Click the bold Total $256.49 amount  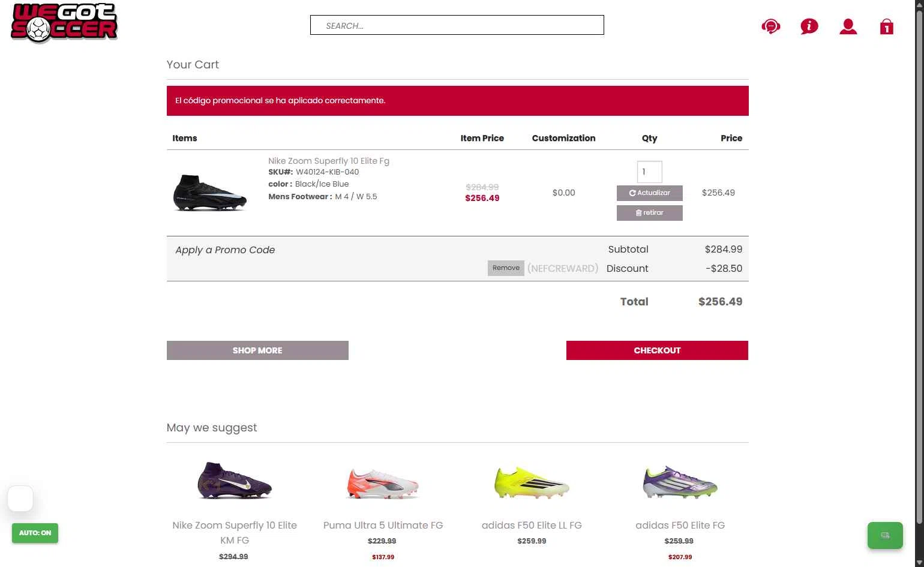click(x=720, y=302)
